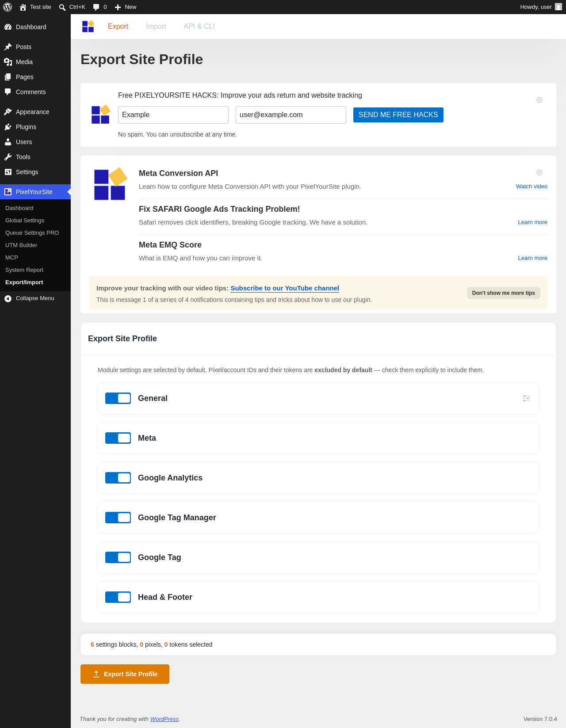Open the PixelYourSite Dashboard submenu item
The width and height of the screenshot is (566, 728).
click(x=35, y=208)
